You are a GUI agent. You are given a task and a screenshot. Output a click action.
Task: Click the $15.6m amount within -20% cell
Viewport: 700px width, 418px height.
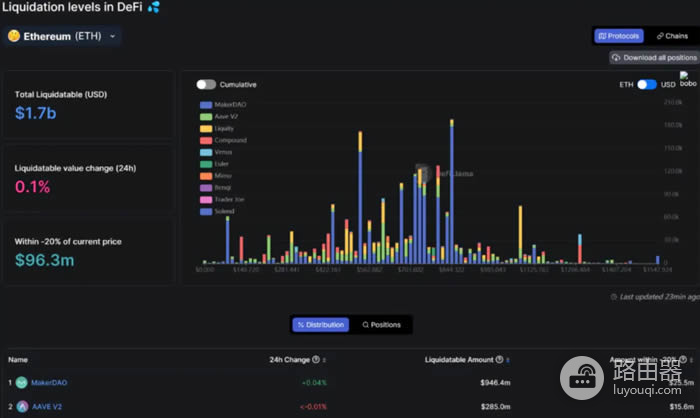[681, 407]
